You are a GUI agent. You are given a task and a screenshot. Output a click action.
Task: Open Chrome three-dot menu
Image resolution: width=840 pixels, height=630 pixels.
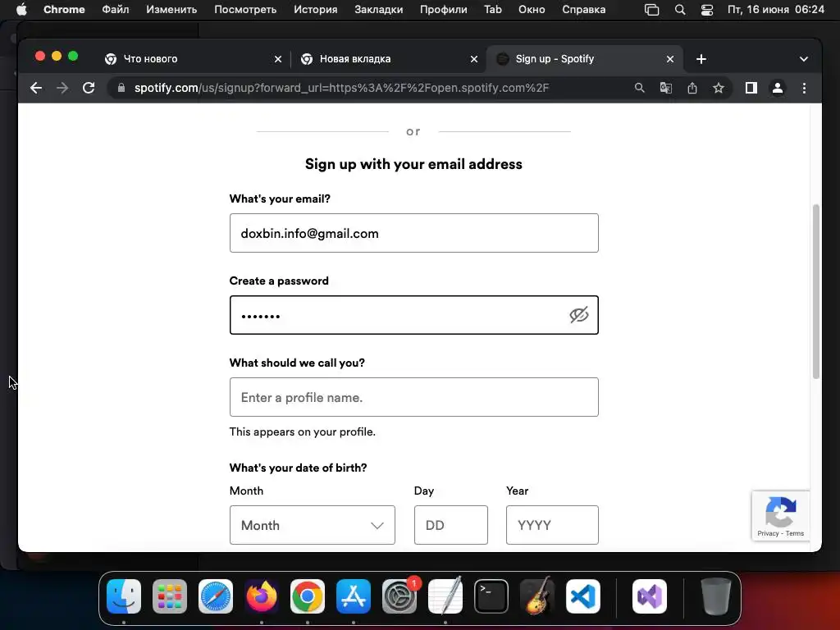click(x=804, y=88)
